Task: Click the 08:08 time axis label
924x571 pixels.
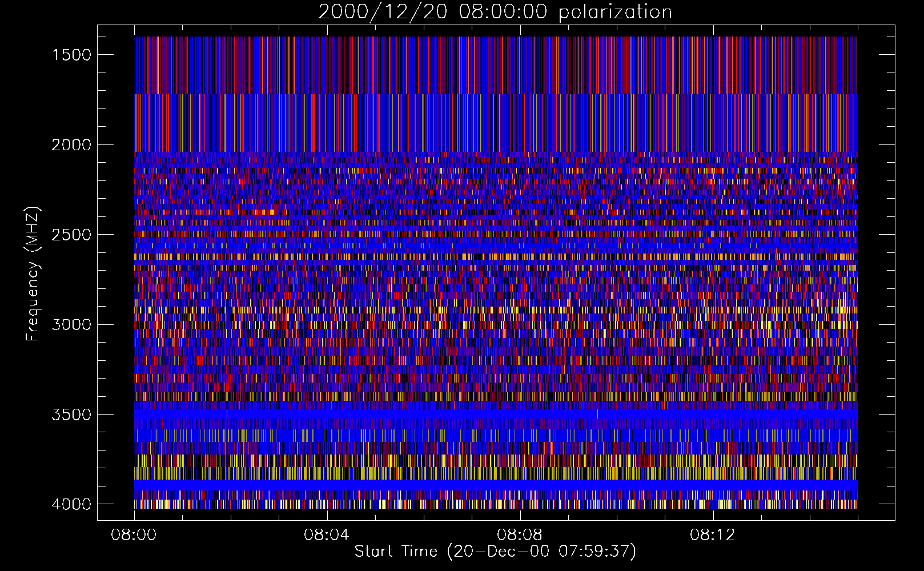Action: tap(520, 535)
